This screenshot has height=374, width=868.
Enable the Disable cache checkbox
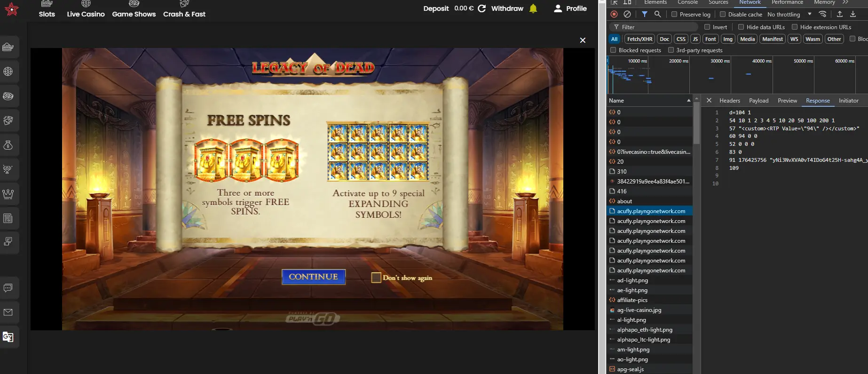coord(723,14)
